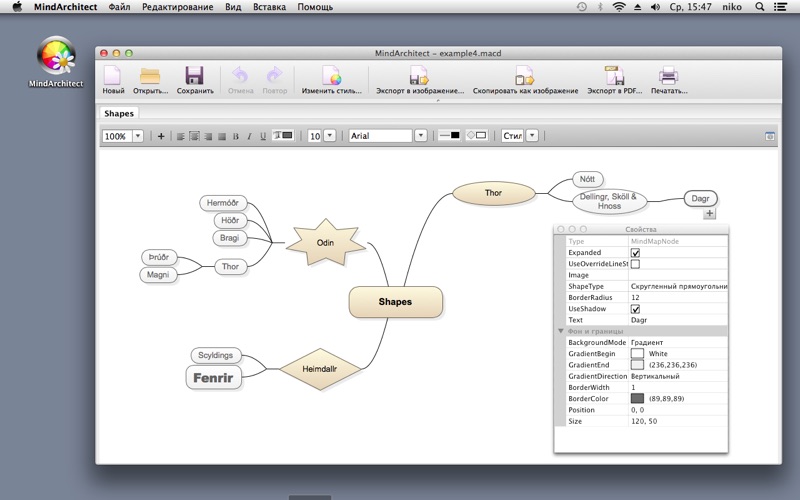Image resolution: width=800 pixels, height=500 pixels.
Task: Click the GradientBegin White color swatch
Action: pos(637,354)
